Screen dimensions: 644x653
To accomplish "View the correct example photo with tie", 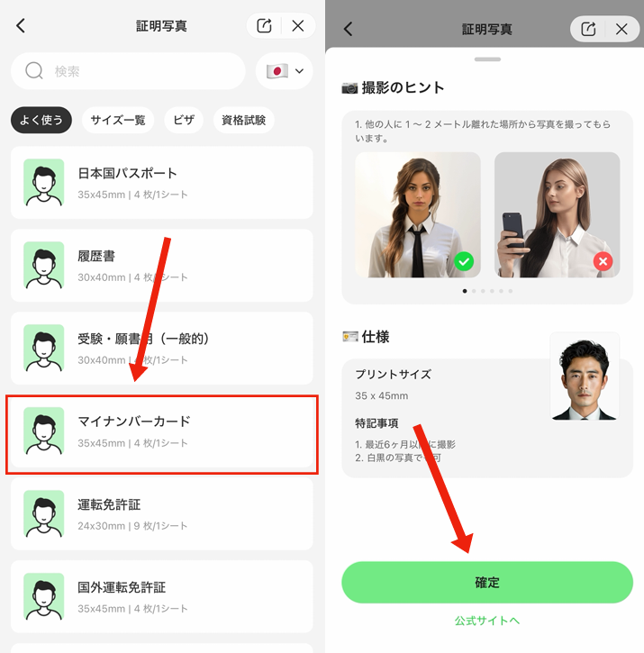I will point(418,215).
